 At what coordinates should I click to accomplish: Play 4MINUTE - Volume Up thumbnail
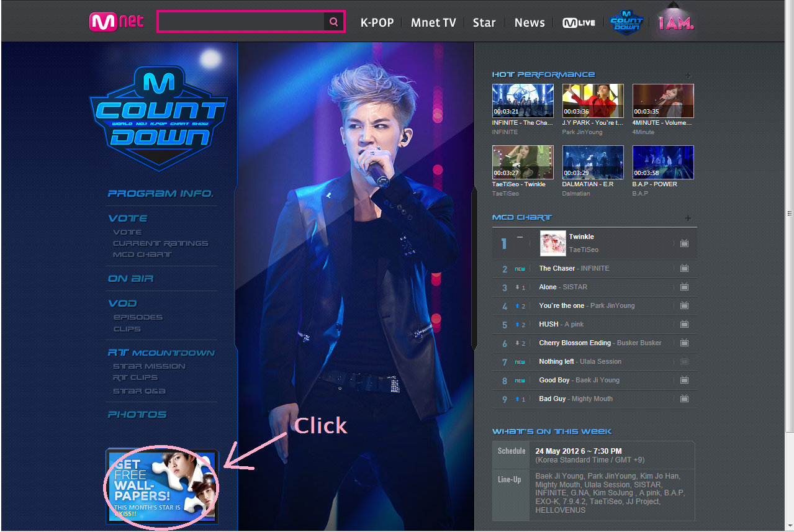pos(663,101)
